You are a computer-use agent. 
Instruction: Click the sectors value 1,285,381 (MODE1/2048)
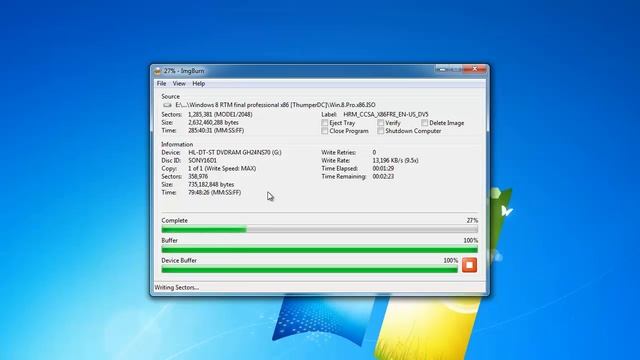(220, 115)
